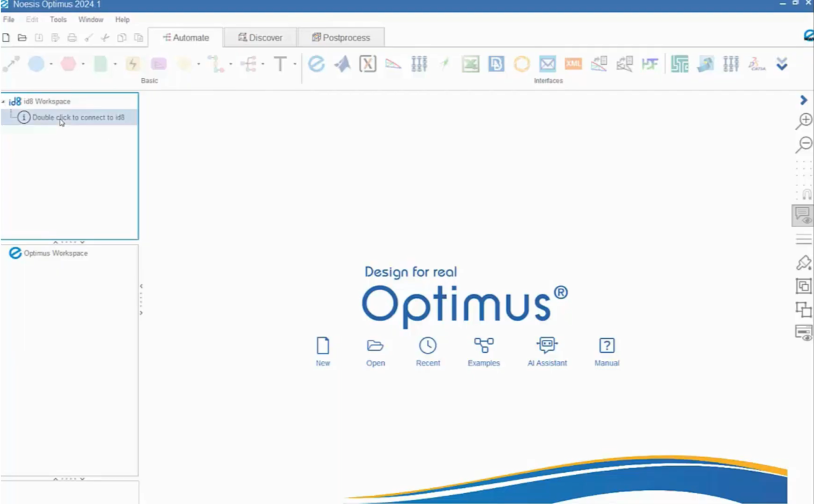Insert a green file node from Basic group
This screenshot has width=814, height=504.
100,64
